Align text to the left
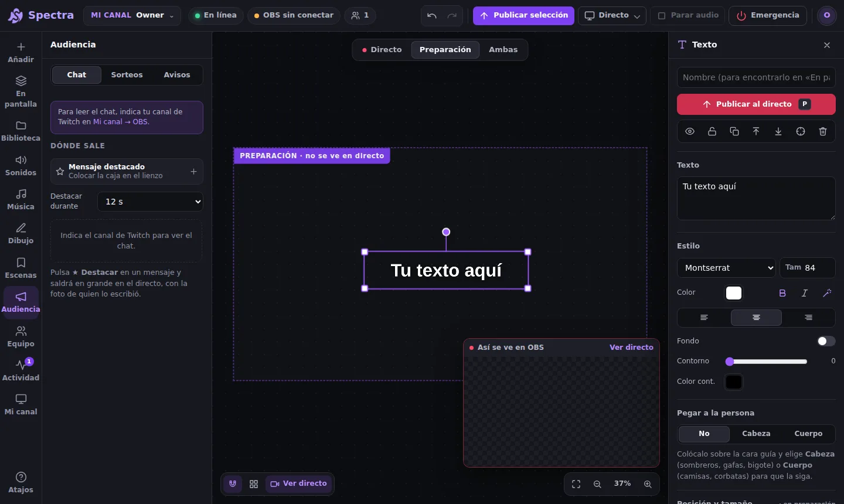 click(x=704, y=318)
